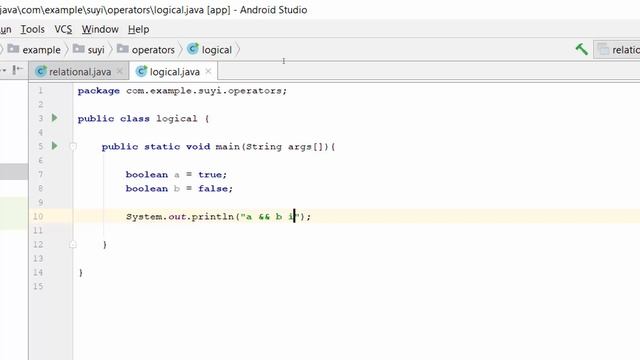Open the VCS menu

click(63, 29)
